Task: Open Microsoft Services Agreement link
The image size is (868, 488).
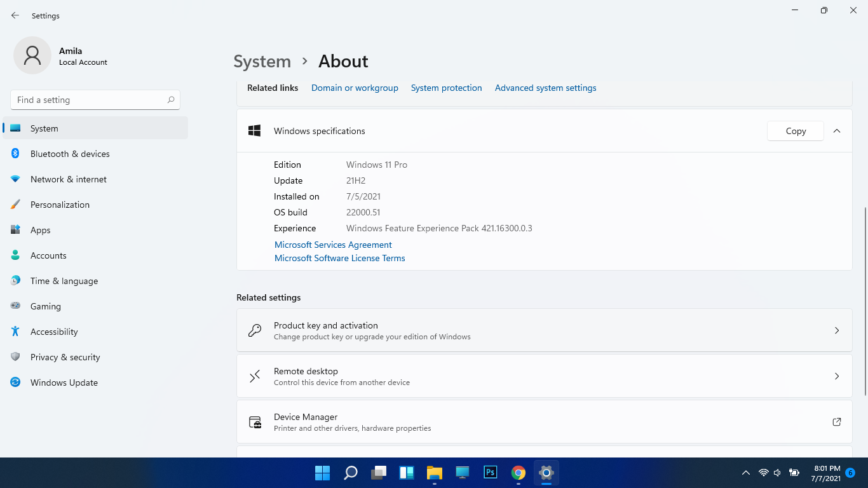Action: [x=333, y=245]
